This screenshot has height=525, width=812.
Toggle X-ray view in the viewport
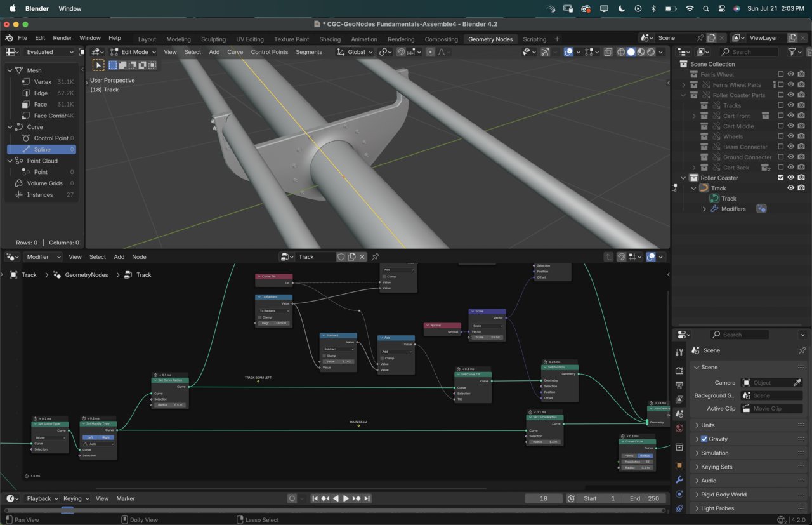pyautogui.click(x=608, y=52)
